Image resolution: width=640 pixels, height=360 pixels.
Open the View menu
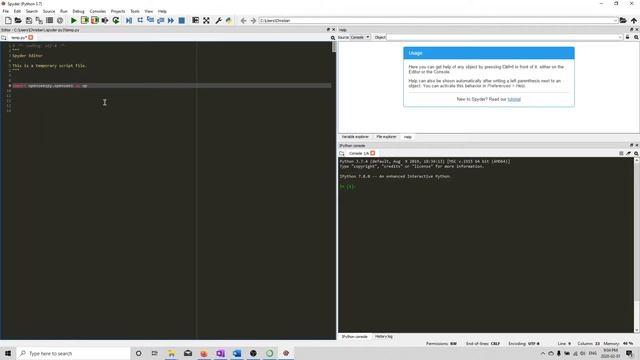click(x=149, y=11)
